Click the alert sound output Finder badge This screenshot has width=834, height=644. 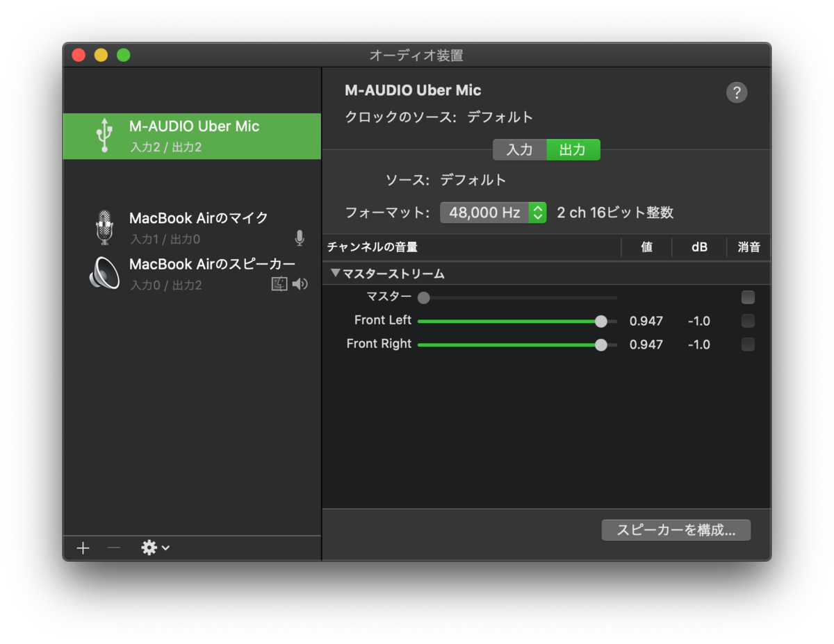pos(279,284)
